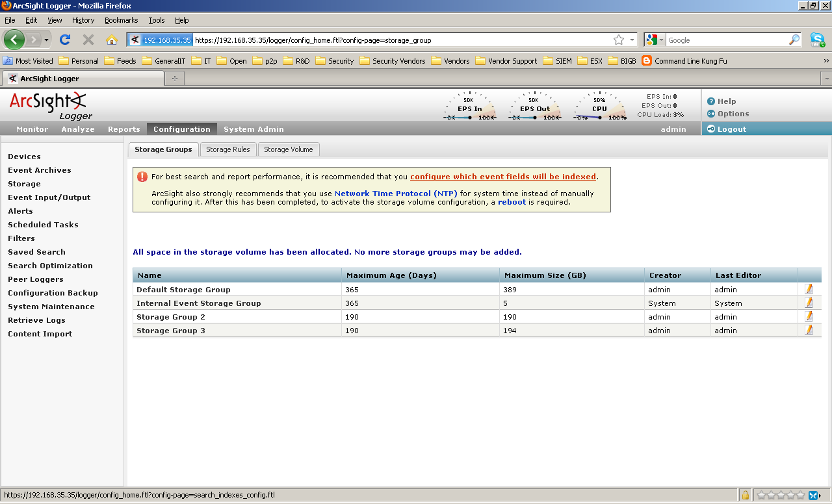
Task: Open the Tools menu
Action: (157, 20)
